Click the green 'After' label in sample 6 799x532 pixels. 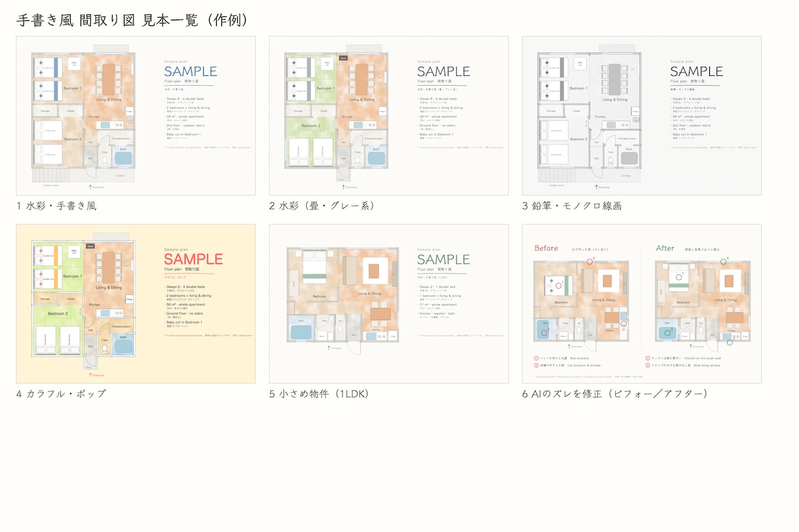click(665, 248)
